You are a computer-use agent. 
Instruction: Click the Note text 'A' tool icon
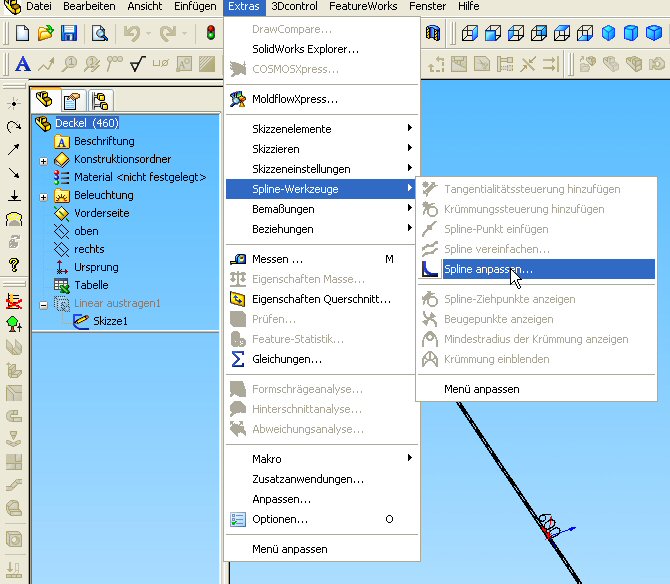click(x=23, y=64)
